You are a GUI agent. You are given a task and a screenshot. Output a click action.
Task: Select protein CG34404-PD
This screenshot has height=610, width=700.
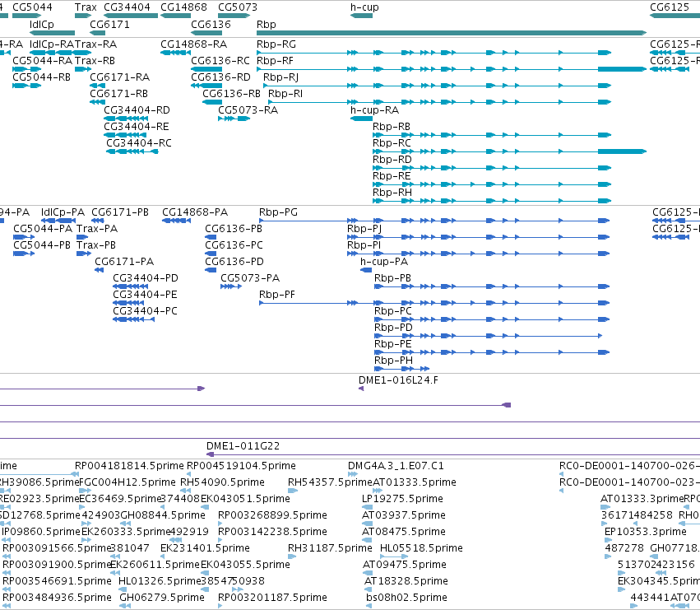tap(145, 278)
